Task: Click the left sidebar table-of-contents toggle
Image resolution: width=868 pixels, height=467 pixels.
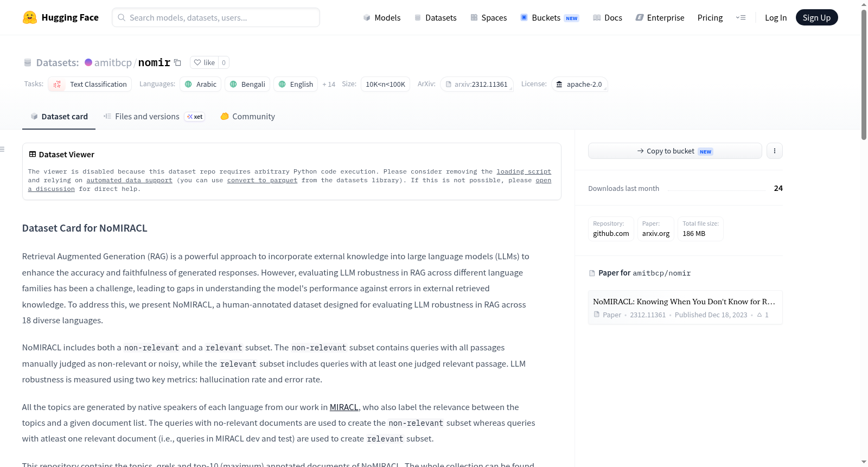Action: point(2,149)
